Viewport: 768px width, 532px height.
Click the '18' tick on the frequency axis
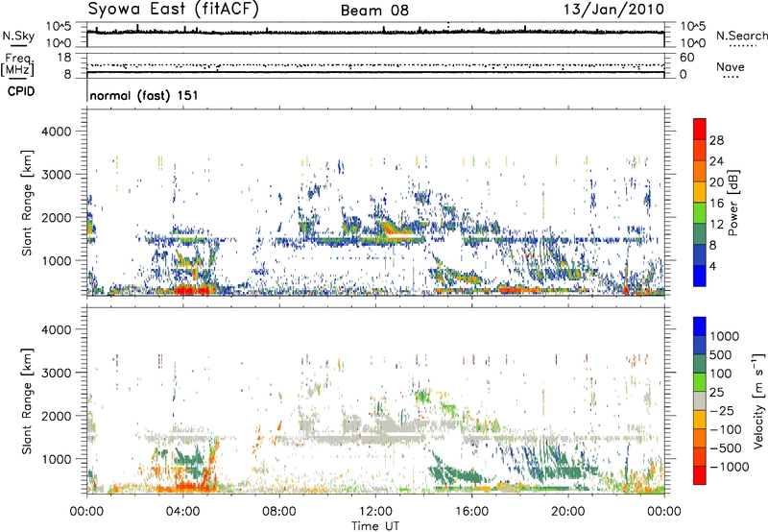64,58
